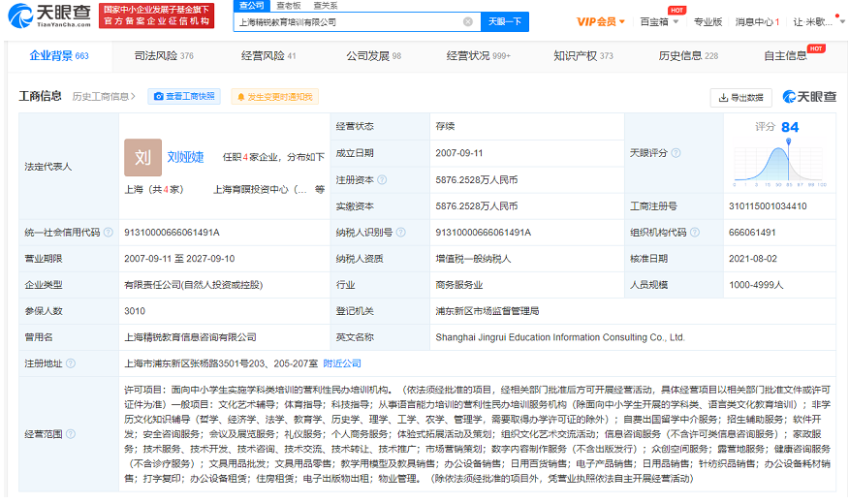Screen dimensions: 849x504
Task: Click the organization code 666061491
Action: click(x=752, y=233)
